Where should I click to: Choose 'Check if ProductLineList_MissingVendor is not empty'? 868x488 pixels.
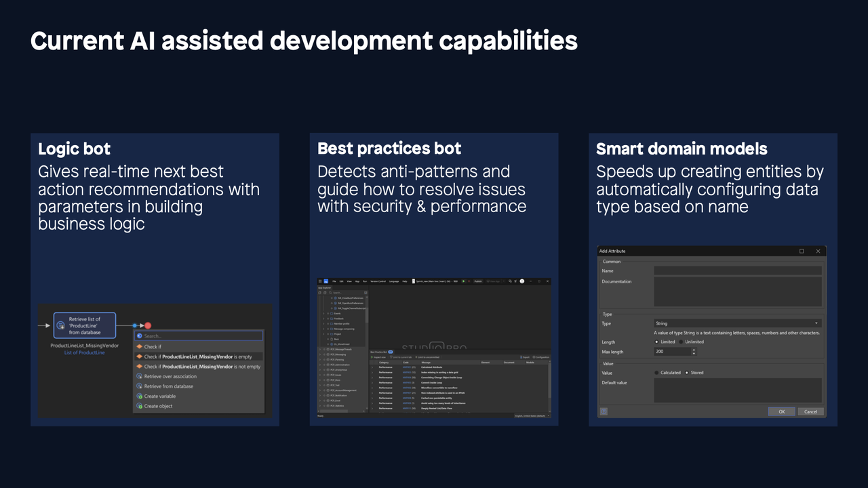pos(198,367)
